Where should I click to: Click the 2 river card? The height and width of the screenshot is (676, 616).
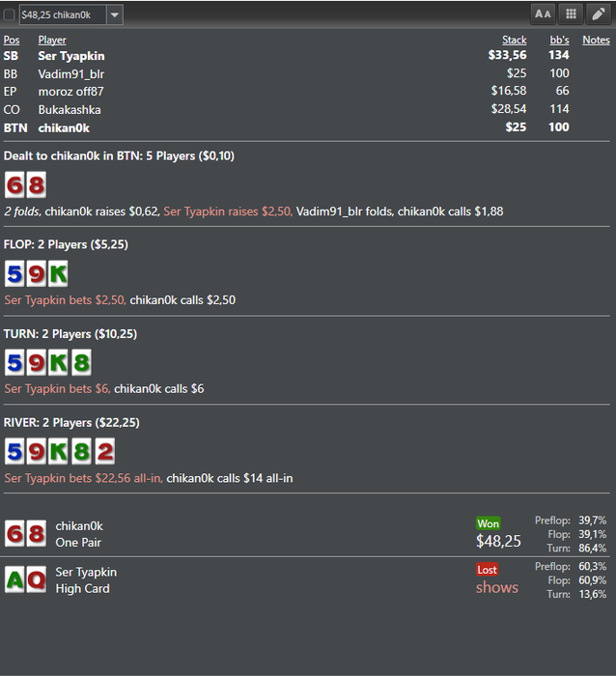coord(105,451)
